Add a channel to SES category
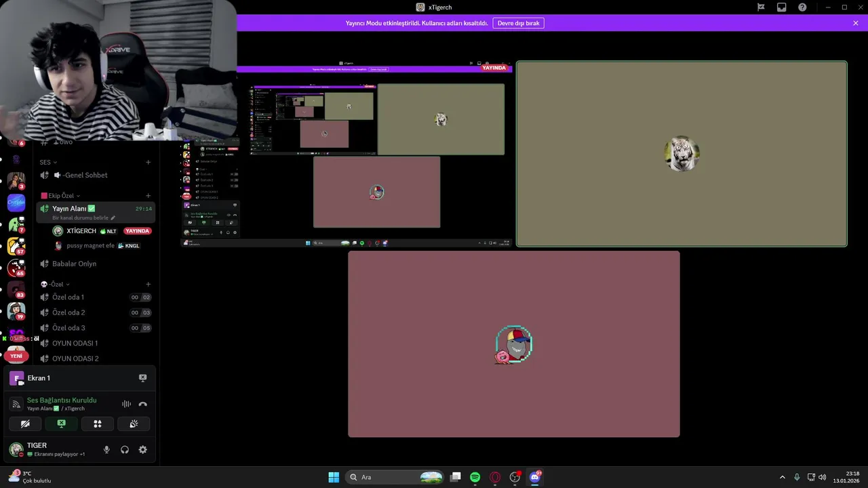This screenshot has width=868, height=488. (148, 162)
